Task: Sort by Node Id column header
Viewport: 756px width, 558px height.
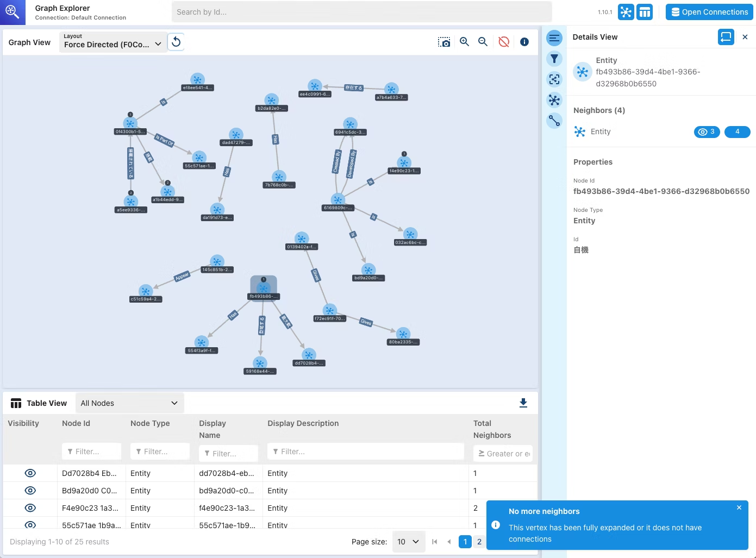Action: click(x=76, y=423)
